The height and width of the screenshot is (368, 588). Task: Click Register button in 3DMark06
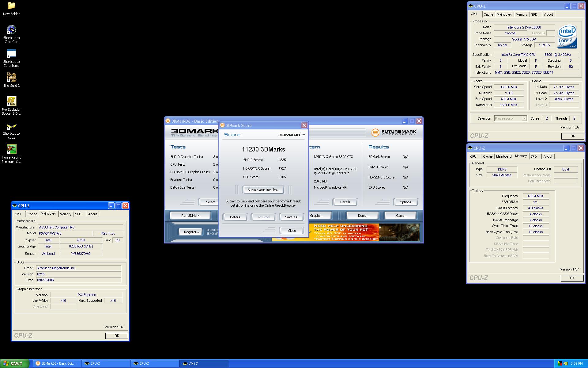click(191, 232)
